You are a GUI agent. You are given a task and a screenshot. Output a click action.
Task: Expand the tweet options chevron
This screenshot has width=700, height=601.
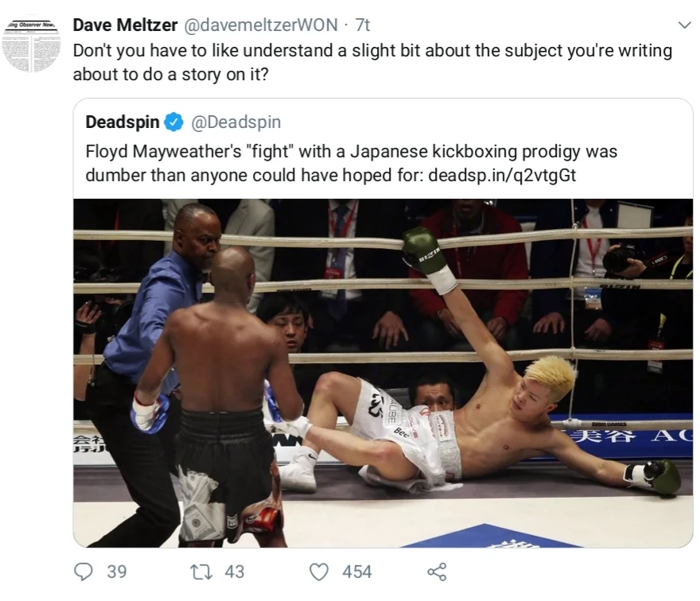[684, 25]
